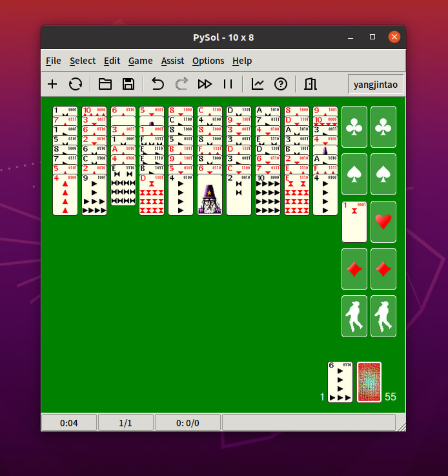448x476 pixels.
Task: Pause the game
Action: [228, 84]
